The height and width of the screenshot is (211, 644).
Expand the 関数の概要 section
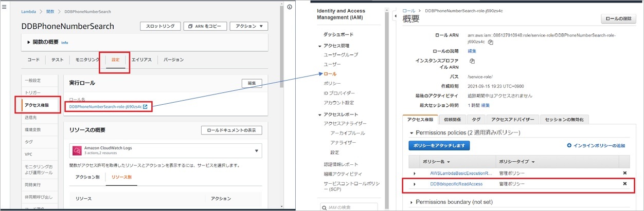pyautogui.click(x=29, y=42)
